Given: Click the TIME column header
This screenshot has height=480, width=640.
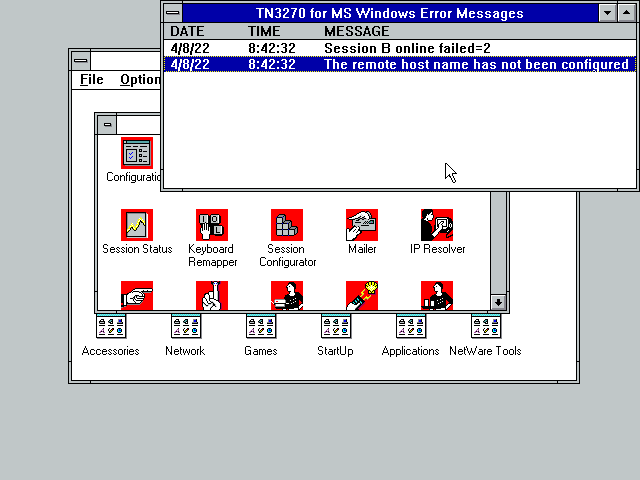Looking at the screenshot, I should (264, 31).
